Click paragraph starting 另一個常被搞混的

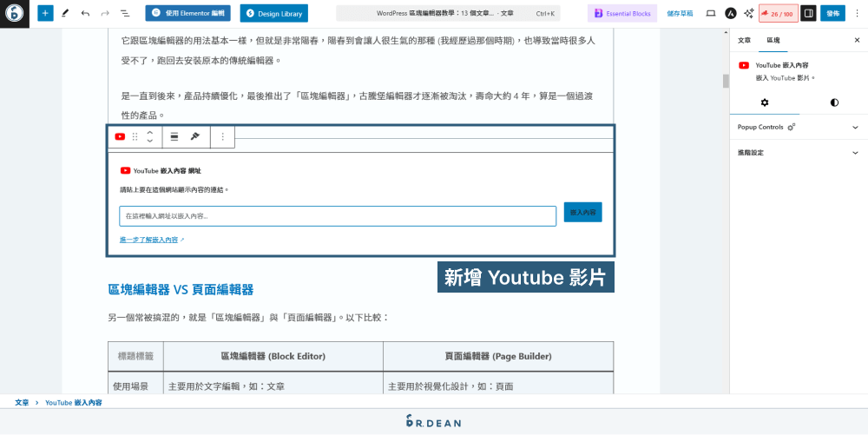click(249, 318)
